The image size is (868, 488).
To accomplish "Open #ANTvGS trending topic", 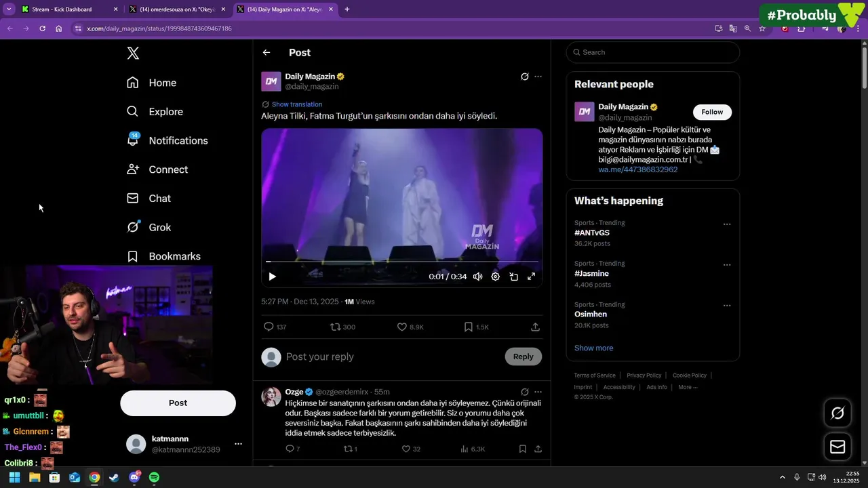I will pos(592,233).
